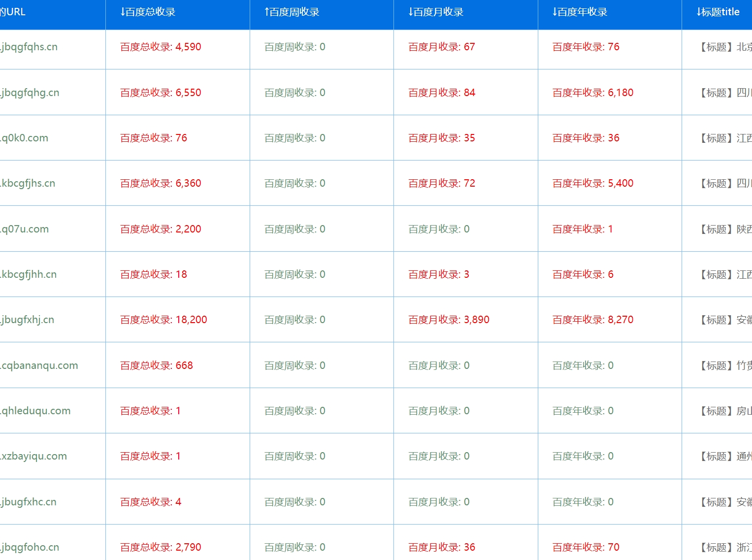Open the qhleduqu.com URL link
Image resolution: width=752 pixels, height=560 pixels.
(x=35, y=411)
